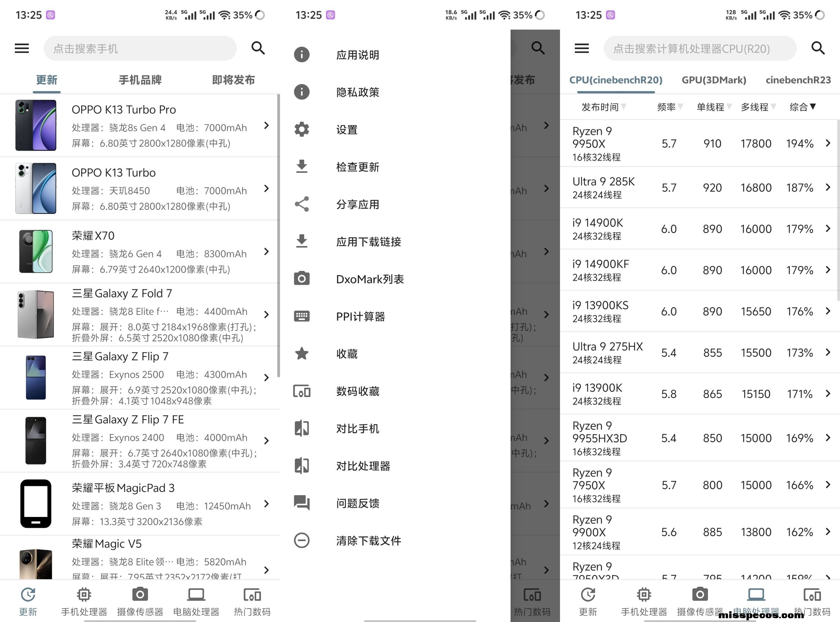The height and width of the screenshot is (622, 840).
Task: Expand 三星 Galaxy Z Fold 7 chevron
Action: point(266,314)
